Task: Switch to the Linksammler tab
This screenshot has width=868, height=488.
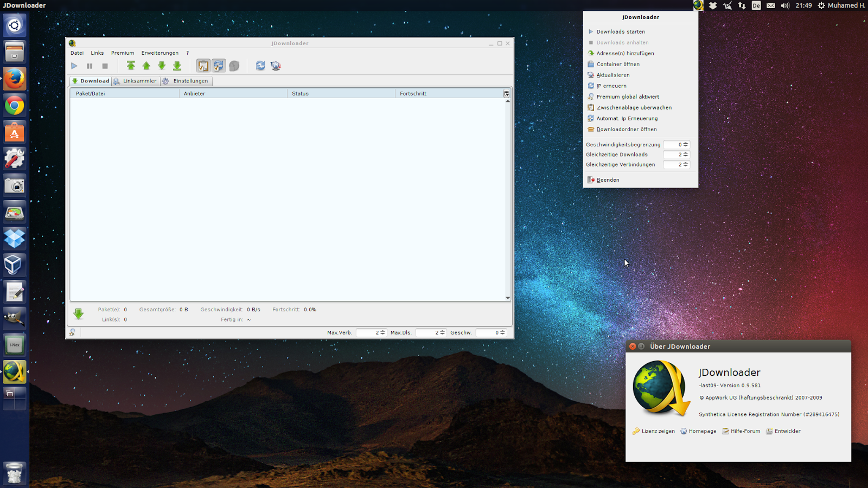Action: click(x=136, y=81)
